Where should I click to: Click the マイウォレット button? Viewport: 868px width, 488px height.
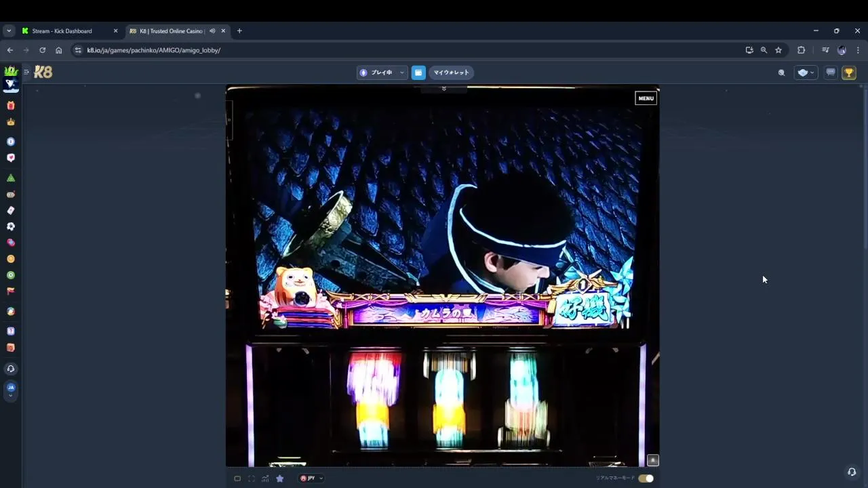(x=451, y=73)
